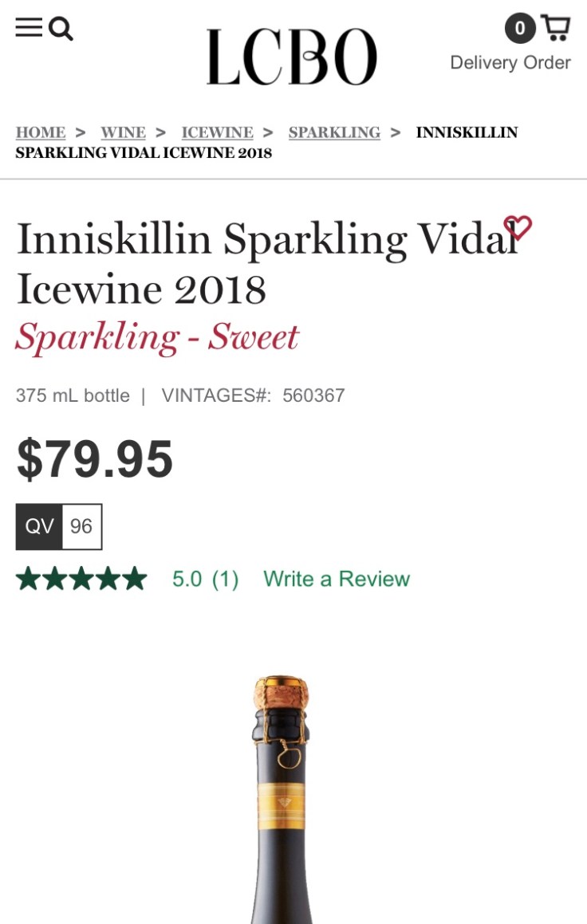
Task: Go to HOME breadcrumb
Action: coord(41,132)
